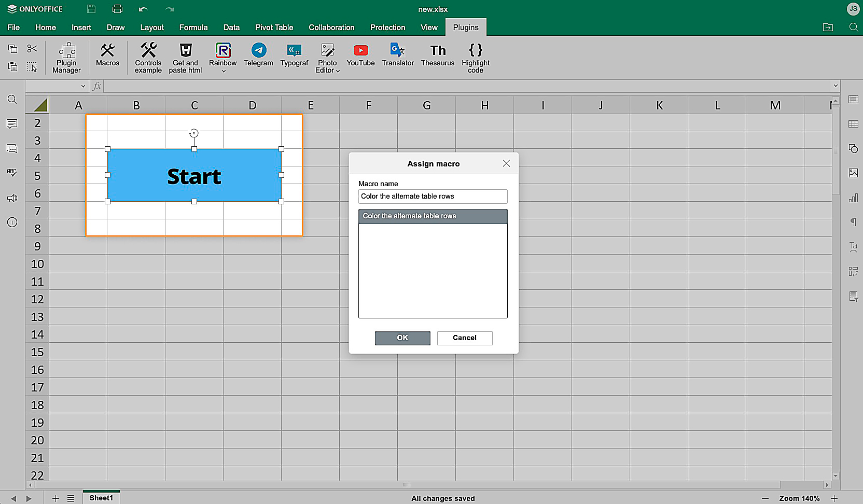Screen dimensions: 863x504
Task: Switch to the Protection tab
Action: 388,27
